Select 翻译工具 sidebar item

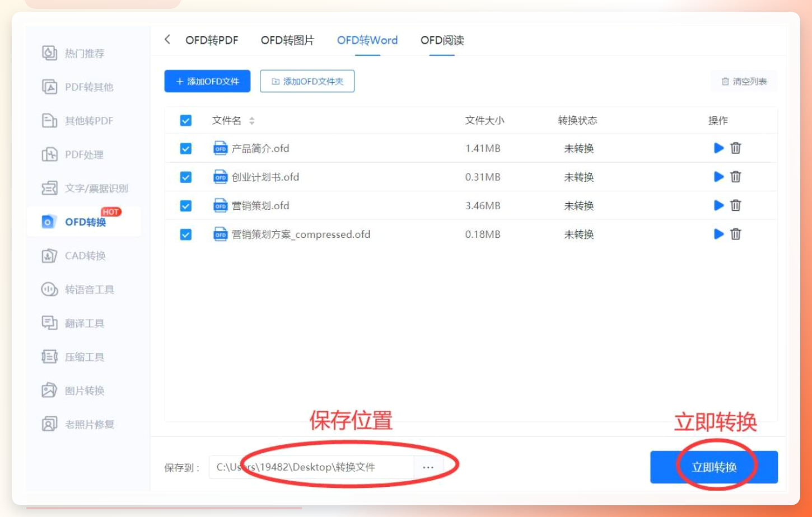[73, 323]
